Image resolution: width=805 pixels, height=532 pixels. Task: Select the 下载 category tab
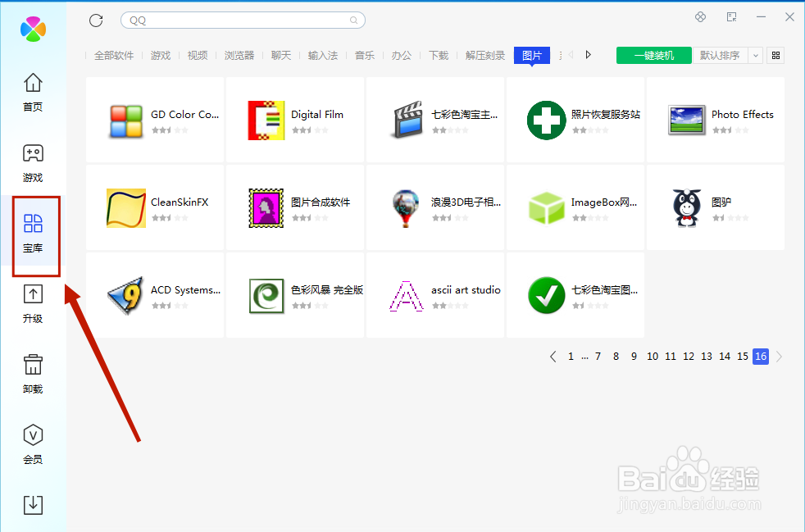pyautogui.click(x=439, y=56)
